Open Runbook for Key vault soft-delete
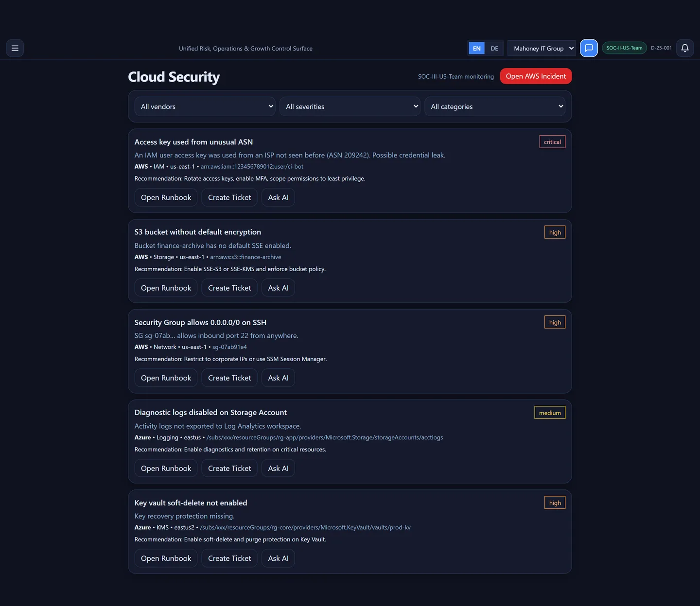700x606 pixels. pyautogui.click(x=166, y=558)
